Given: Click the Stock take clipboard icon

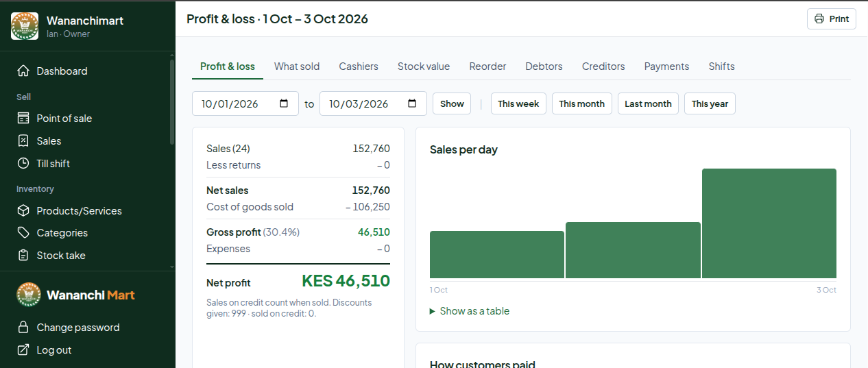Looking at the screenshot, I should (23, 256).
